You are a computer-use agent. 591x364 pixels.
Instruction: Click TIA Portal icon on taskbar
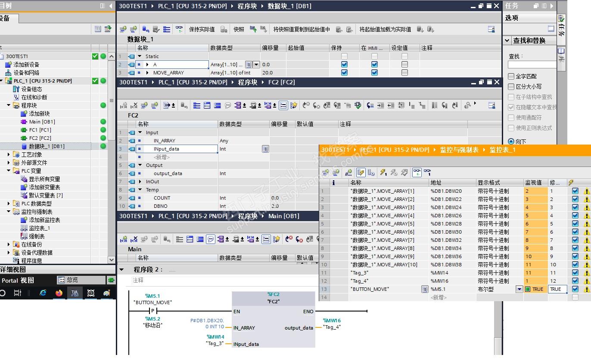75,293
